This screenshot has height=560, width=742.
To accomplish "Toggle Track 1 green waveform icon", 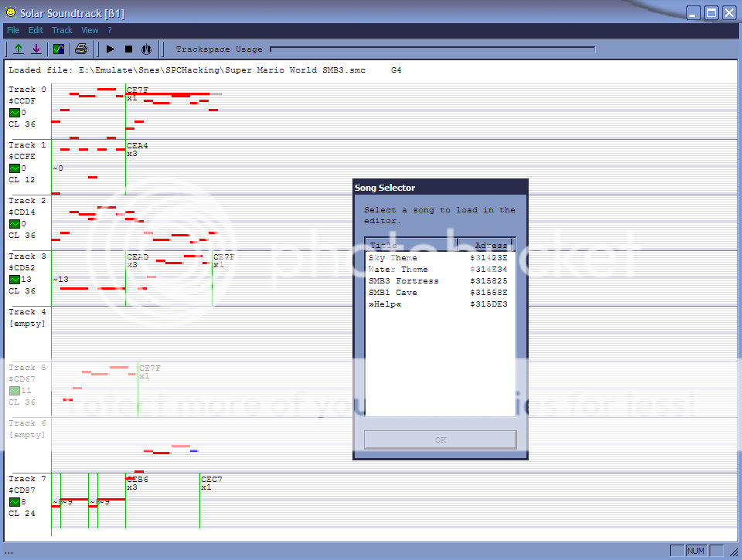I will [14, 168].
